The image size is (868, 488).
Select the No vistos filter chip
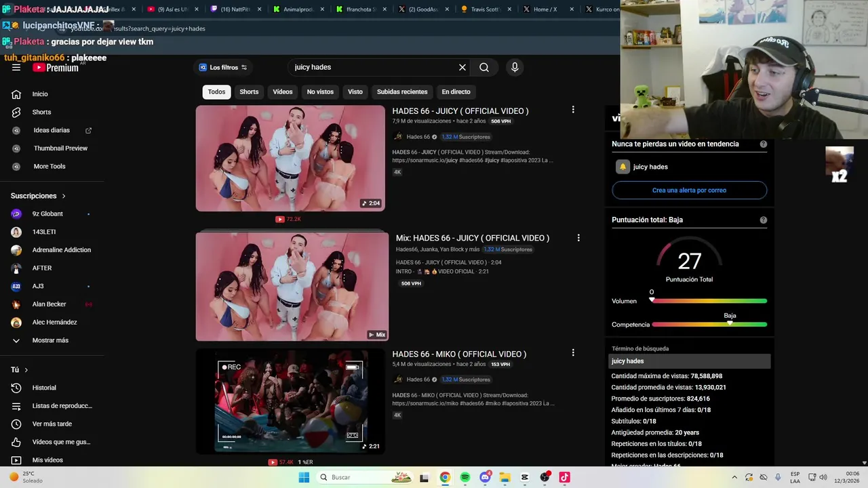pyautogui.click(x=320, y=91)
